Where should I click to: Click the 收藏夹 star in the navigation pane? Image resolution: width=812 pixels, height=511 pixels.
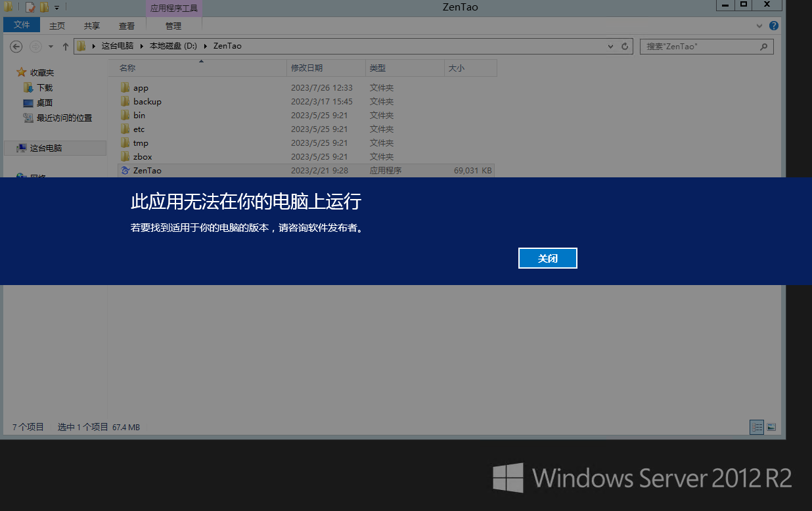tap(22, 72)
